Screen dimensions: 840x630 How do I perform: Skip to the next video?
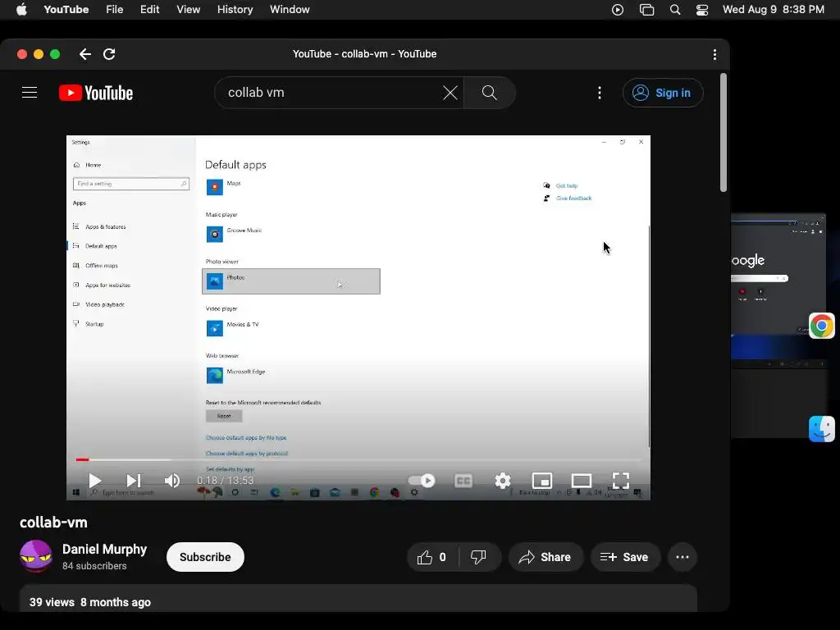click(134, 481)
